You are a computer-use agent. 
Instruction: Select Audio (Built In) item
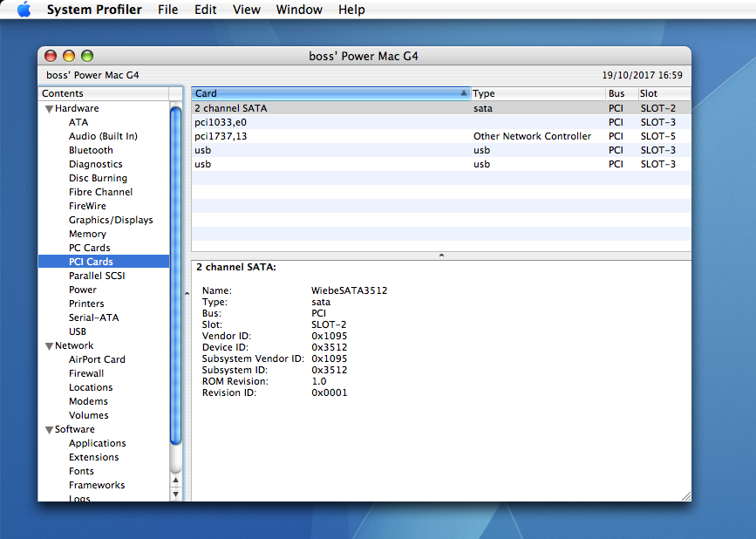(x=103, y=136)
